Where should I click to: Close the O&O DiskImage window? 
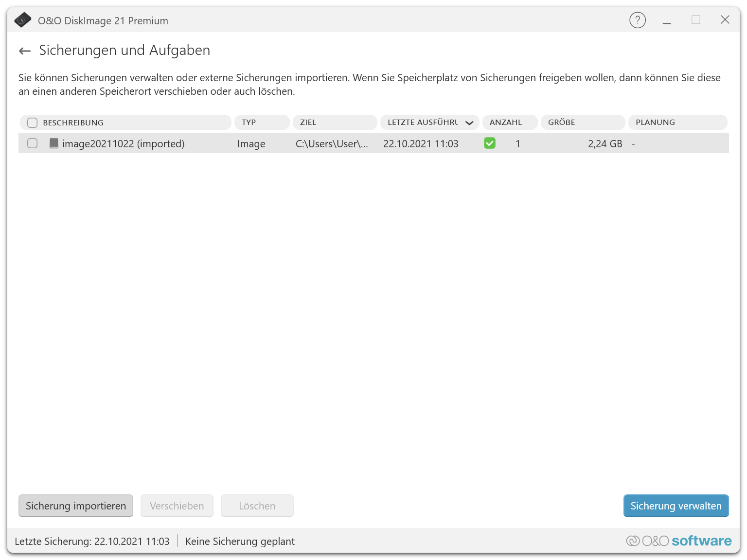pos(725,19)
